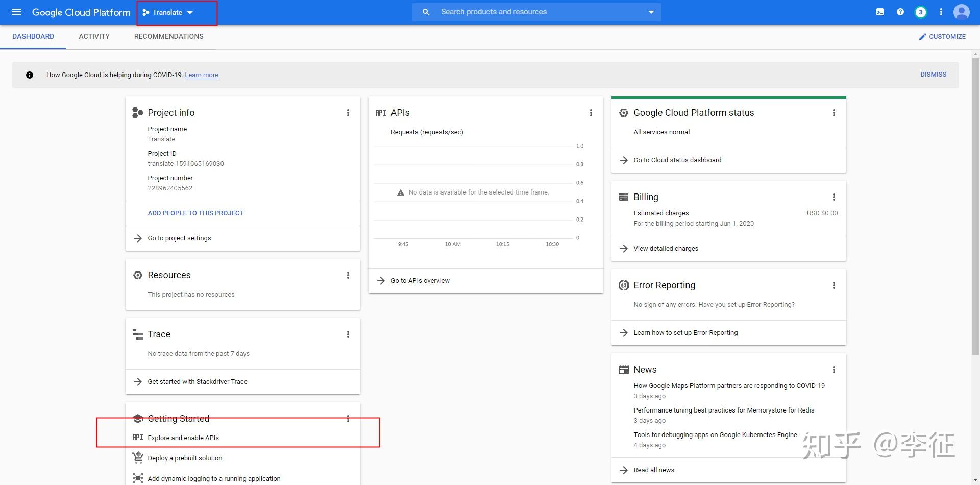The image size is (980, 485).
Task: Click Add People To This Project
Action: [x=195, y=213]
